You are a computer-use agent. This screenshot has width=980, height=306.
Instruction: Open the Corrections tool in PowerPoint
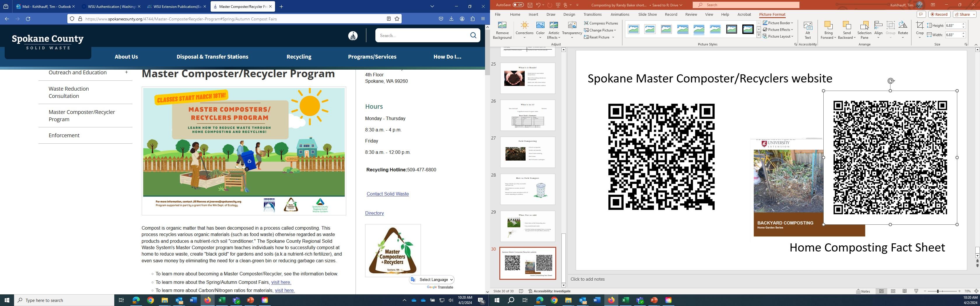click(x=524, y=30)
